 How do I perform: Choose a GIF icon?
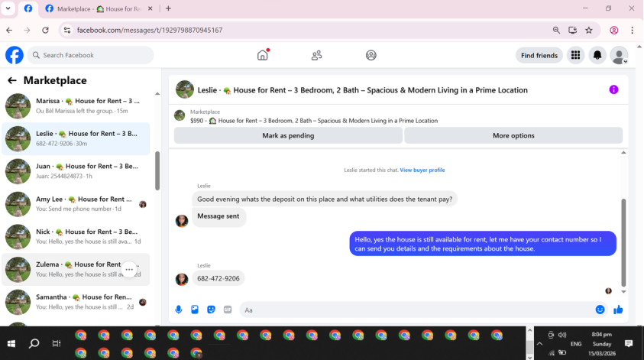pos(228,310)
